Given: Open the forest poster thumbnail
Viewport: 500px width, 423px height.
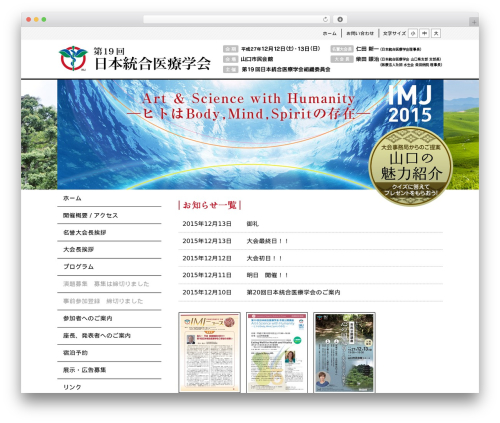Looking at the screenshot, I should 344,352.
